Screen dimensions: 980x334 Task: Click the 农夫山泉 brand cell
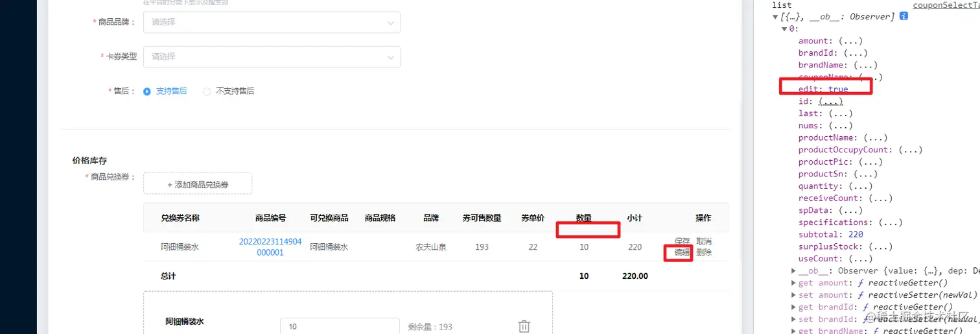pyautogui.click(x=431, y=247)
